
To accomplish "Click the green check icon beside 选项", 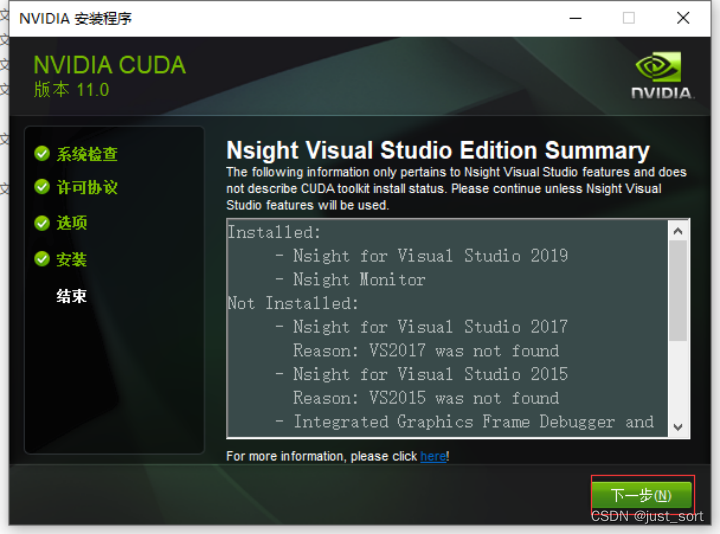I will [x=42, y=223].
